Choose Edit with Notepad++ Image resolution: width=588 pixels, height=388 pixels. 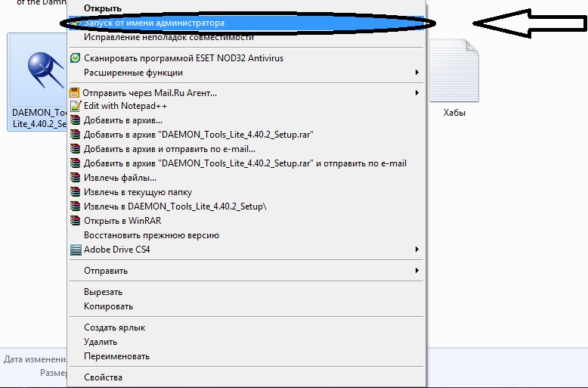tap(246, 106)
